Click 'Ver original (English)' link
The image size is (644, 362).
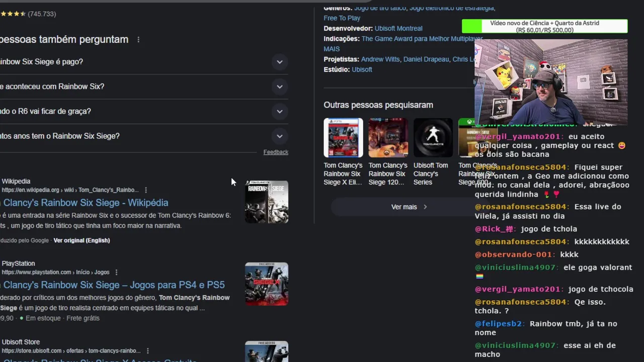[82, 240]
